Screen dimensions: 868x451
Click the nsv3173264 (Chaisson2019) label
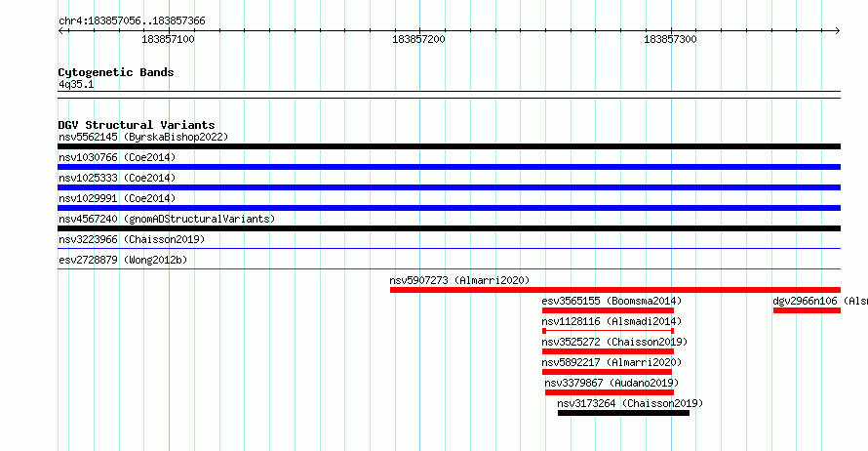pos(630,403)
